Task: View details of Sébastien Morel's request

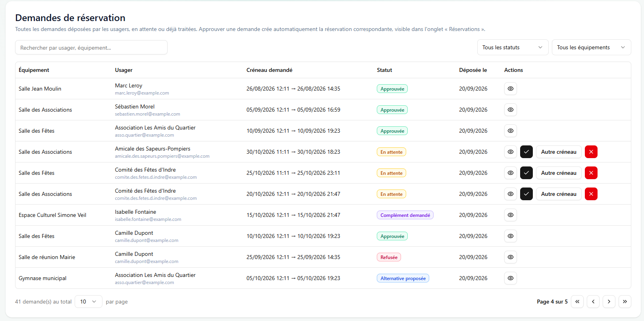Action: pyautogui.click(x=511, y=110)
